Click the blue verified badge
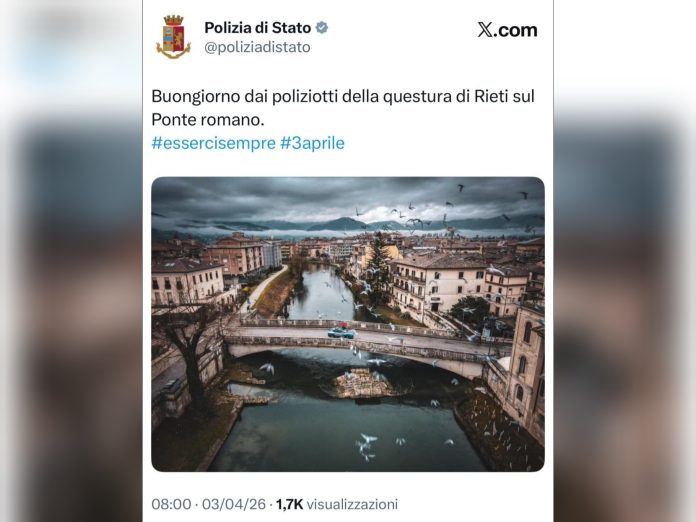This screenshot has width=696, height=522. click(321, 28)
